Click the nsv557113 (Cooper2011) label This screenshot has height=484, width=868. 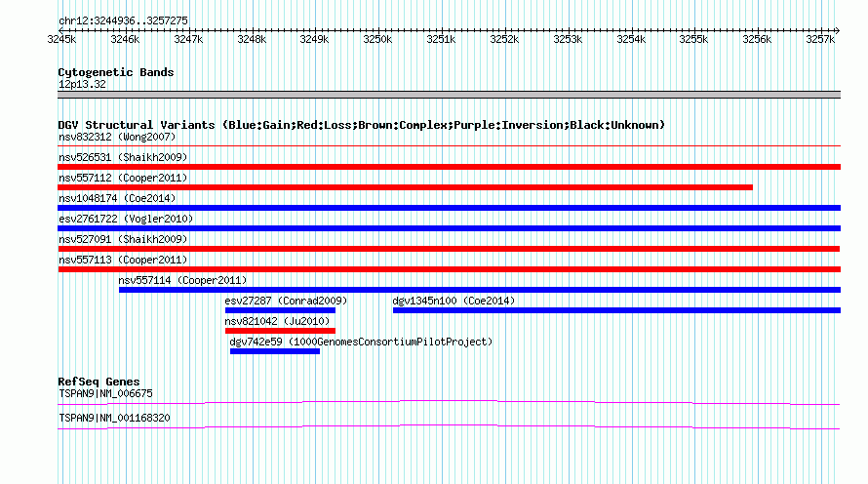[123, 260]
